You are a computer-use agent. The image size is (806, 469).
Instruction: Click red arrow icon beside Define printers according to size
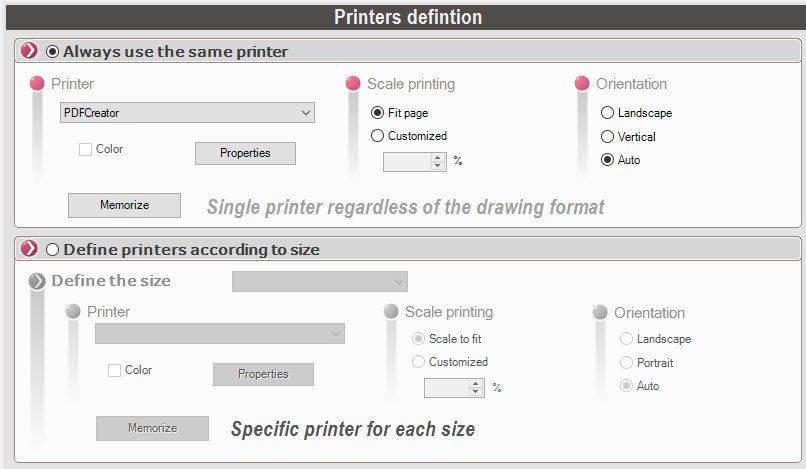point(29,249)
